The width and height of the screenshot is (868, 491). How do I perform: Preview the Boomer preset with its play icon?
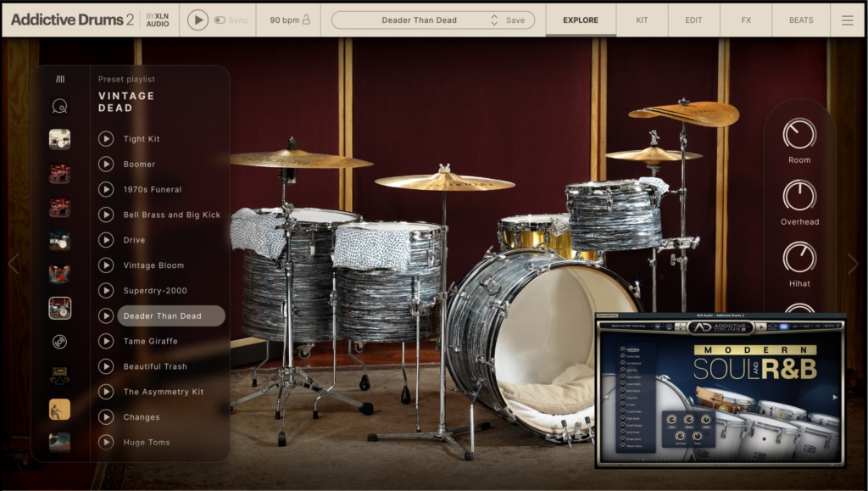click(x=106, y=164)
